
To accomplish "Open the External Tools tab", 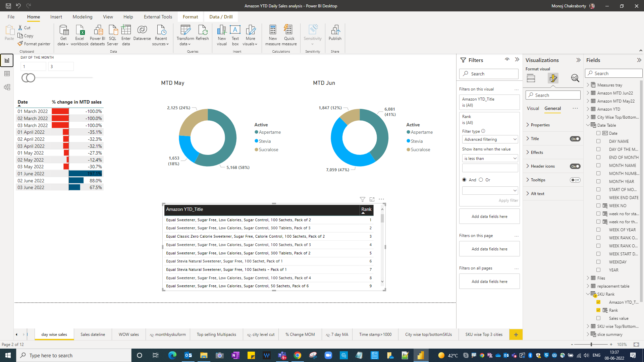I will click(x=158, y=17).
